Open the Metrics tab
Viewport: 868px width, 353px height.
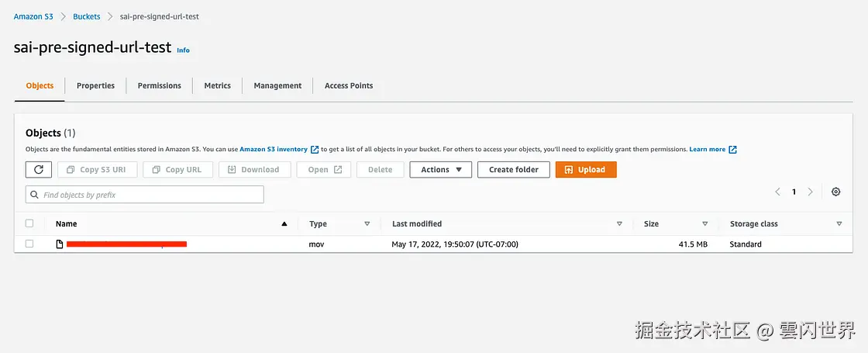click(218, 86)
